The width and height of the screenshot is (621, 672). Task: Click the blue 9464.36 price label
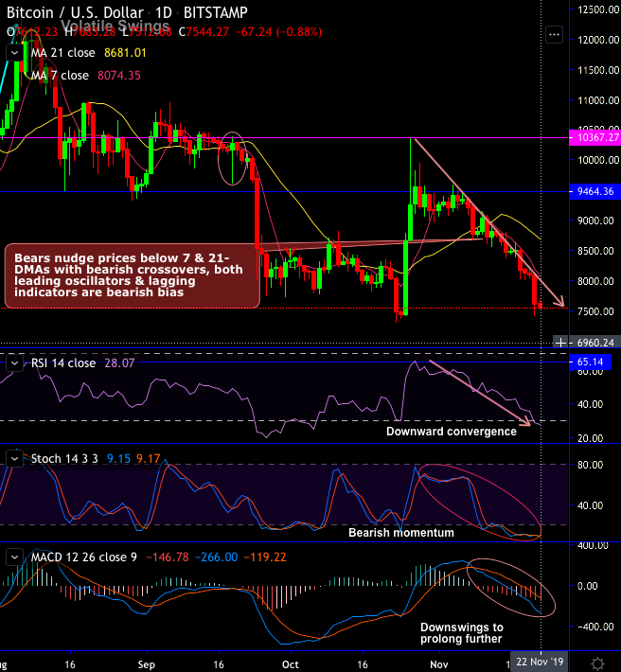pos(594,191)
